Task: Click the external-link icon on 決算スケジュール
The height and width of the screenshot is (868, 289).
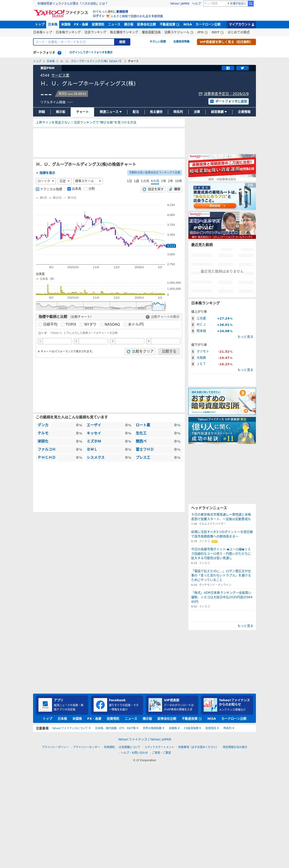Action: pyautogui.click(x=192, y=32)
